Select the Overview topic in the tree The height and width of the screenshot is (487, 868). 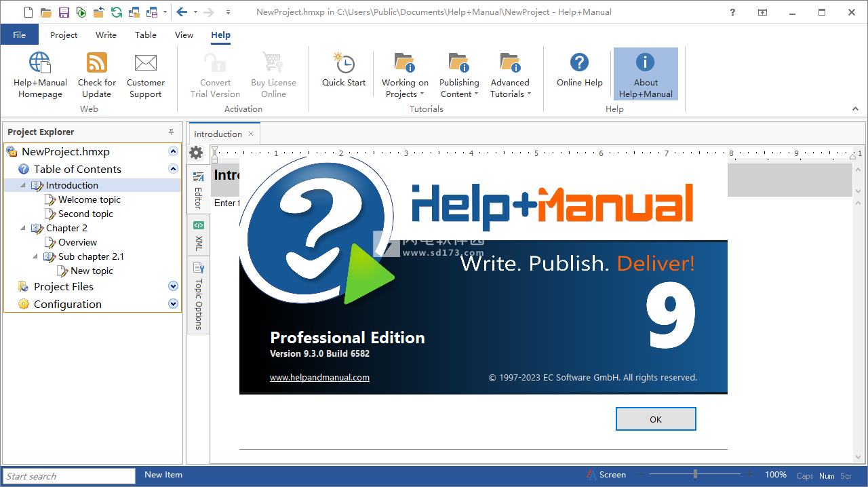[x=77, y=242]
